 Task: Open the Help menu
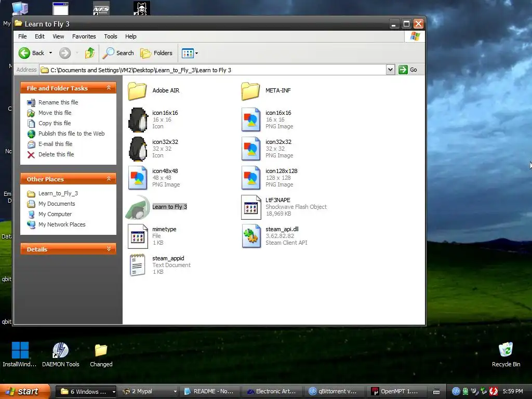click(x=130, y=36)
